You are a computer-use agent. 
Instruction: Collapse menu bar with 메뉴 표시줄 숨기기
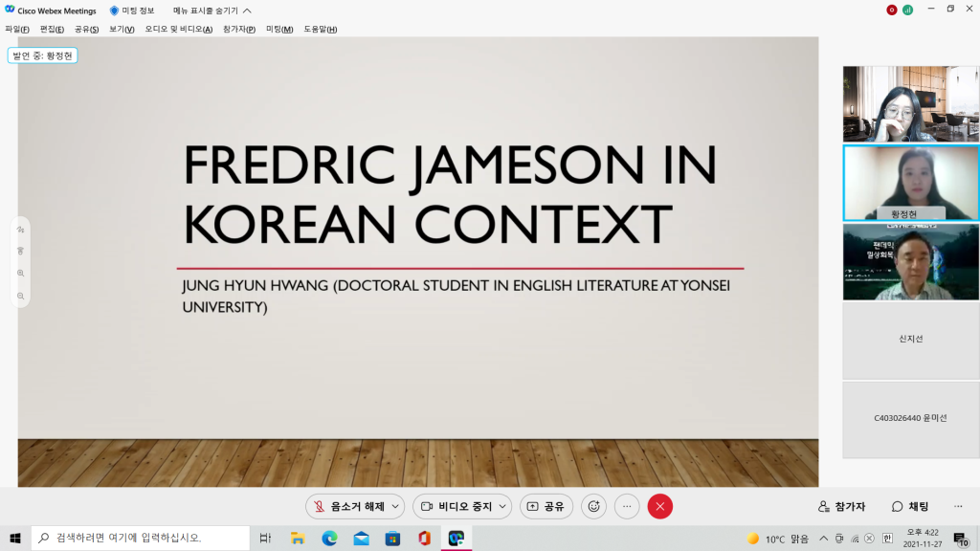point(212,11)
